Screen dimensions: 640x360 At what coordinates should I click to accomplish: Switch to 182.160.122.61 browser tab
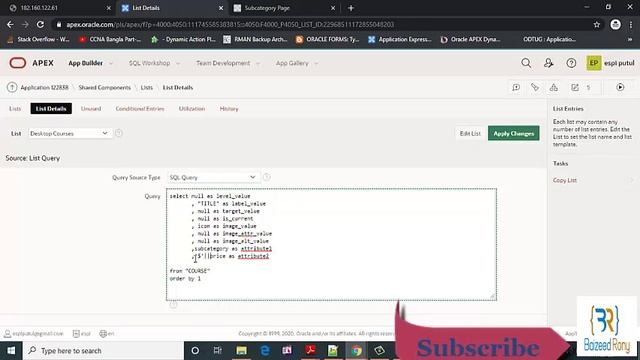pos(60,8)
